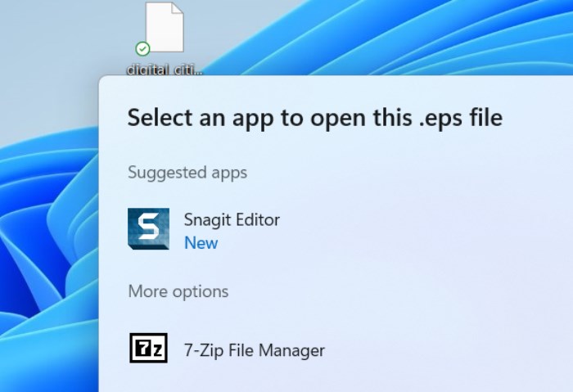Click the "7z" lettering in the 7-Zip logo
573x392 pixels.
point(148,349)
